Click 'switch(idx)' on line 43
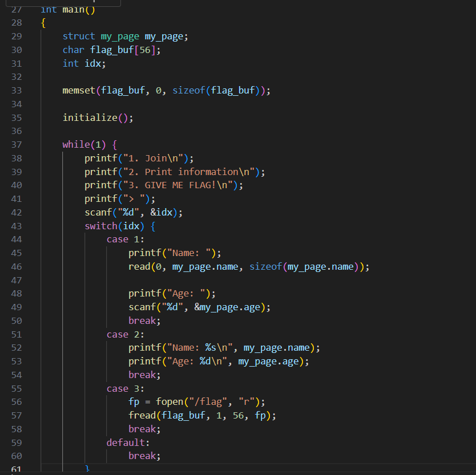Image resolution: width=476 pixels, height=475 pixels. click(x=115, y=226)
